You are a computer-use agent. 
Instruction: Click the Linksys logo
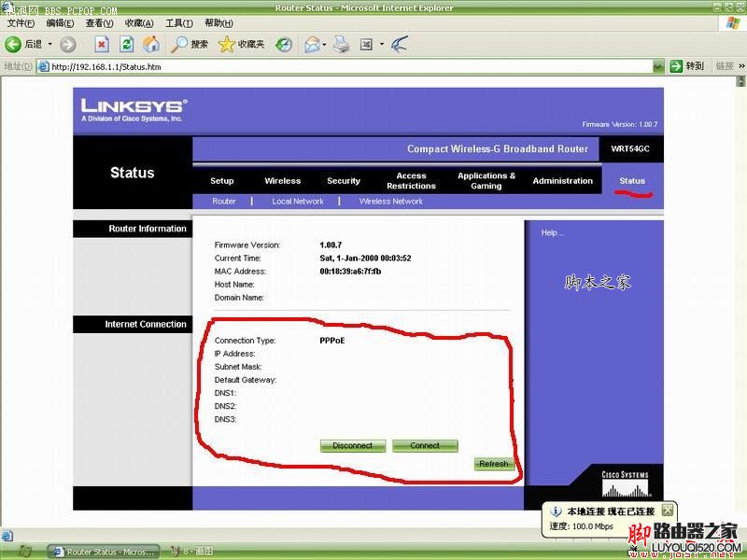[x=134, y=109]
